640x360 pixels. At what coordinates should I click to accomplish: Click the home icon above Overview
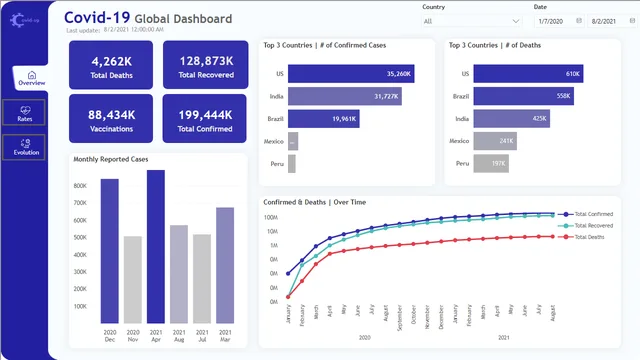(32, 75)
